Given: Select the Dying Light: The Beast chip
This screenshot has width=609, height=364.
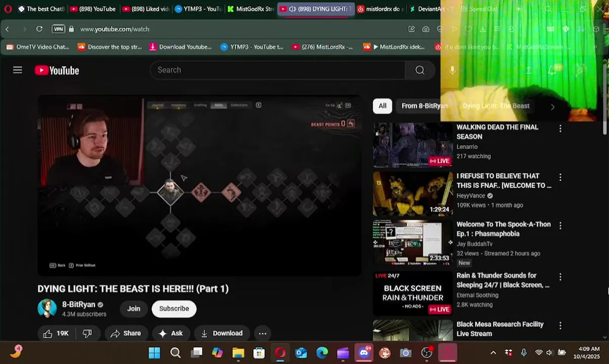Looking at the screenshot, I should click(x=496, y=106).
